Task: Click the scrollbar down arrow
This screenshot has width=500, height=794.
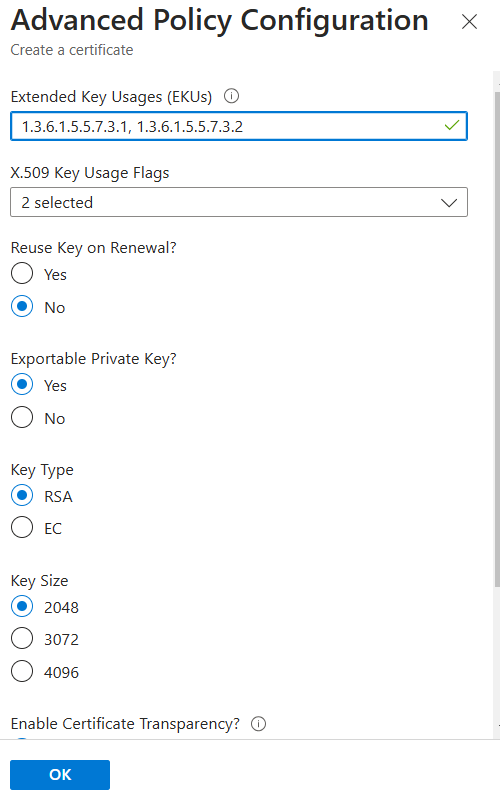Action: [497, 726]
